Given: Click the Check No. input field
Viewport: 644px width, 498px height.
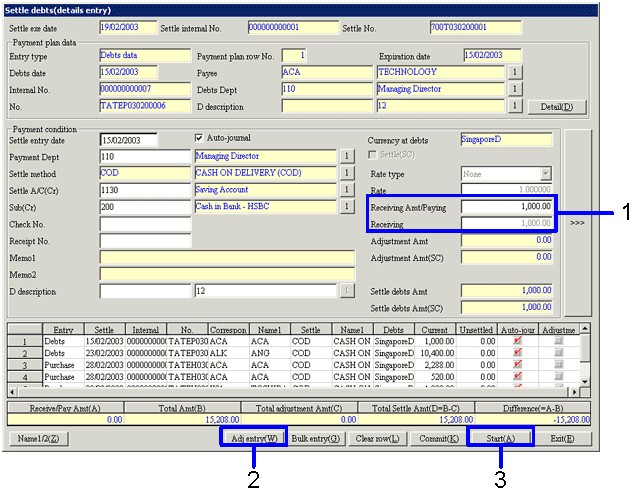Looking at the screenshot, I should [x=145, y=224].
